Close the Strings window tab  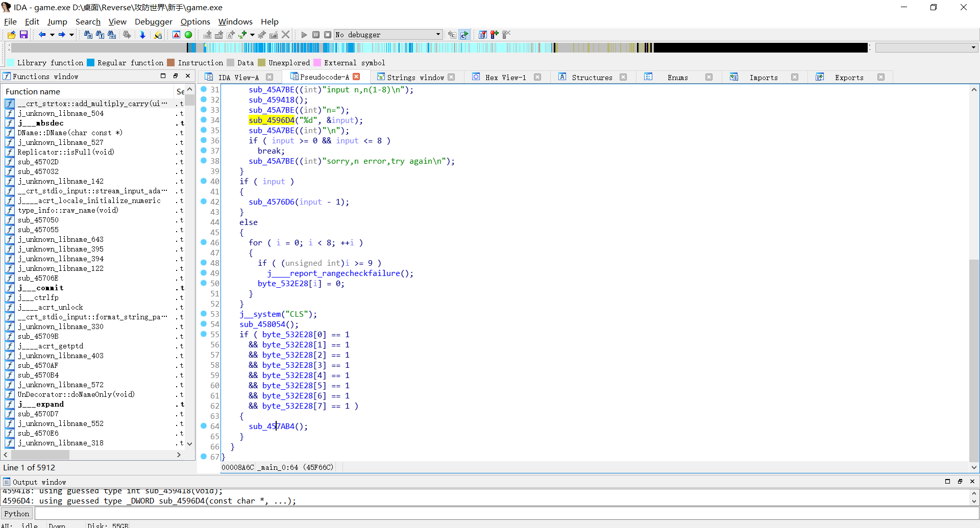pos(451,77)
